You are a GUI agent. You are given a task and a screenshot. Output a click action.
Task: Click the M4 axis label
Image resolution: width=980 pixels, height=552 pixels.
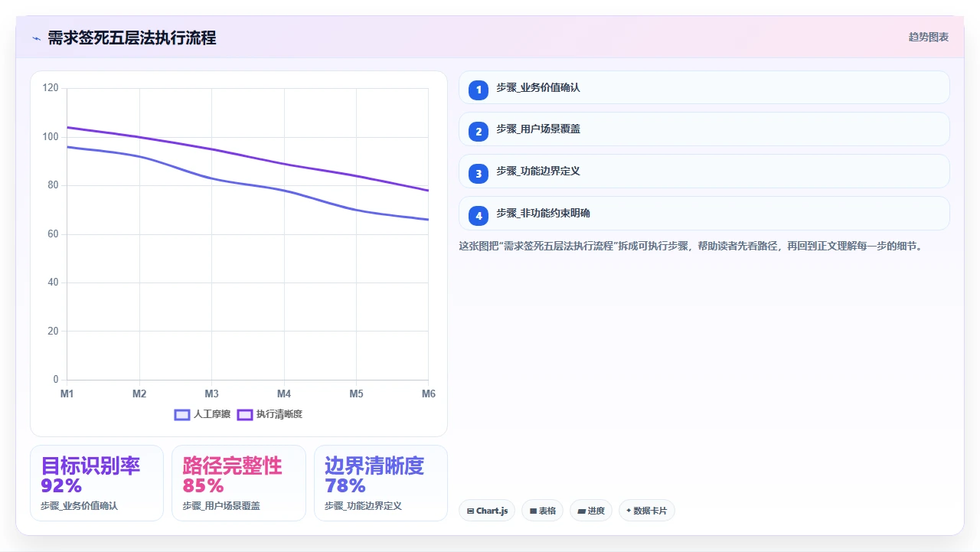(x=284, y=394)
